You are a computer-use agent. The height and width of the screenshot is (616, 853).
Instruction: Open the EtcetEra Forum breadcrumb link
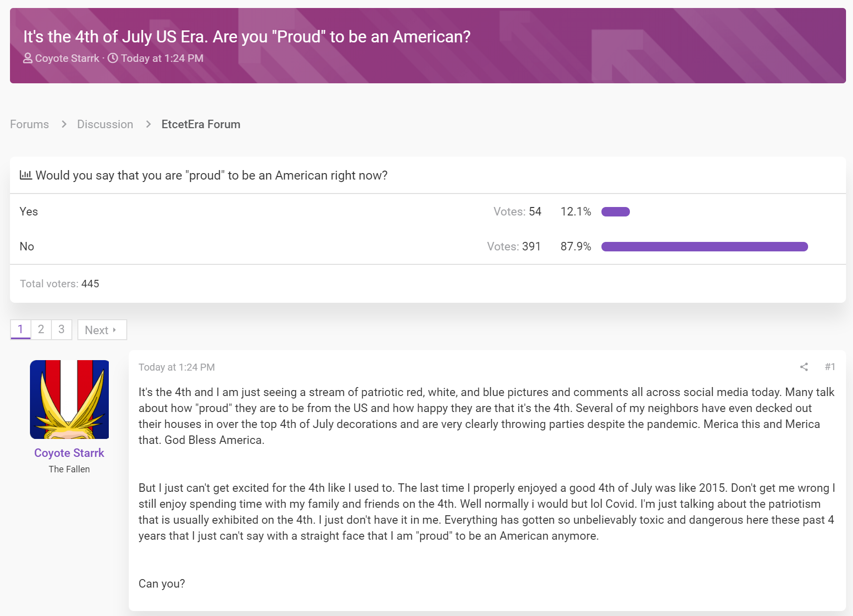(x=201, y=124)
